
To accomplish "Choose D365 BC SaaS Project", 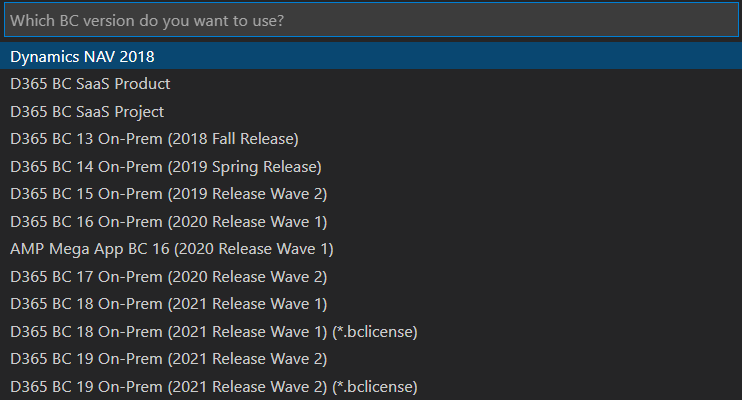I will pyautogui.click(x=87, y=112).
